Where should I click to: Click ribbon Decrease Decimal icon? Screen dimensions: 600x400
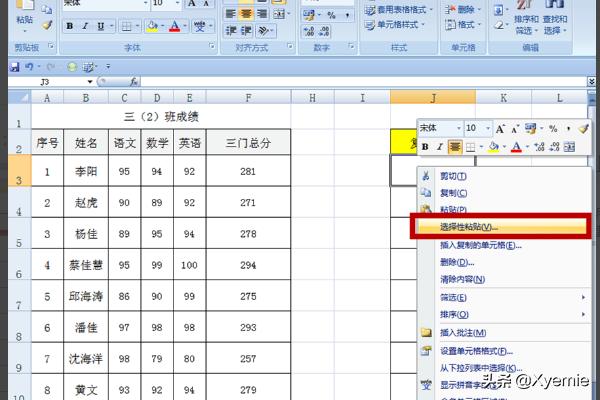(x=324, y=31)
